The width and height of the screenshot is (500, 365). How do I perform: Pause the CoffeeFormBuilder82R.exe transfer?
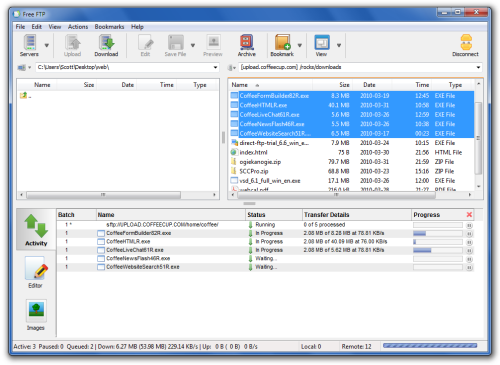coord(469,233)
